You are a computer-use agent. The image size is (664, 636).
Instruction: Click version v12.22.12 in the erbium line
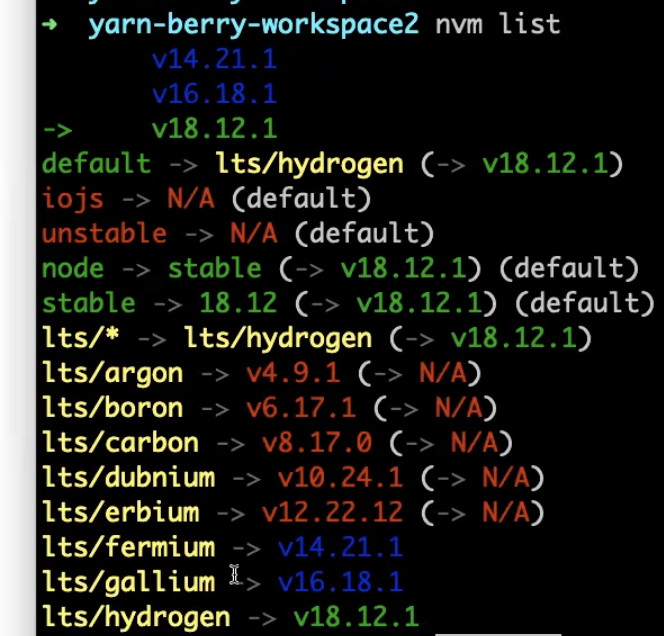coord(332,512)
